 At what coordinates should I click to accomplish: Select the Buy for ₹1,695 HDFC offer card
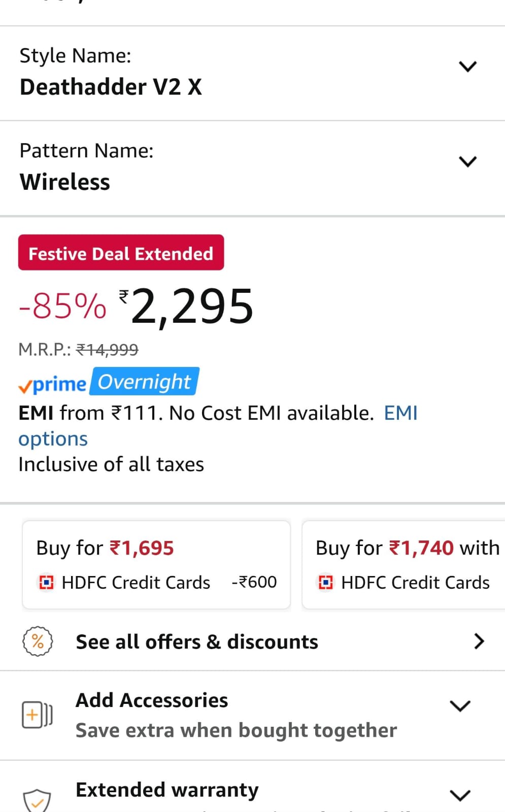coord(156,564)
